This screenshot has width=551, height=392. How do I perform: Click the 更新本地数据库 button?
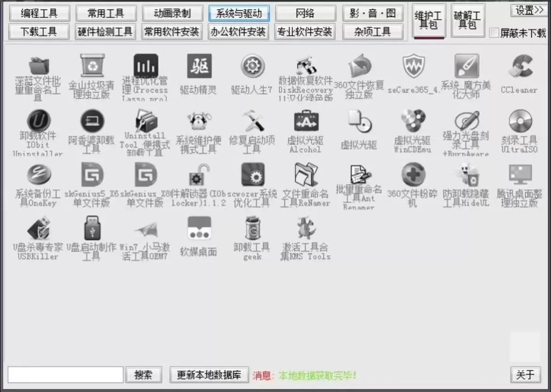point(209,375)
